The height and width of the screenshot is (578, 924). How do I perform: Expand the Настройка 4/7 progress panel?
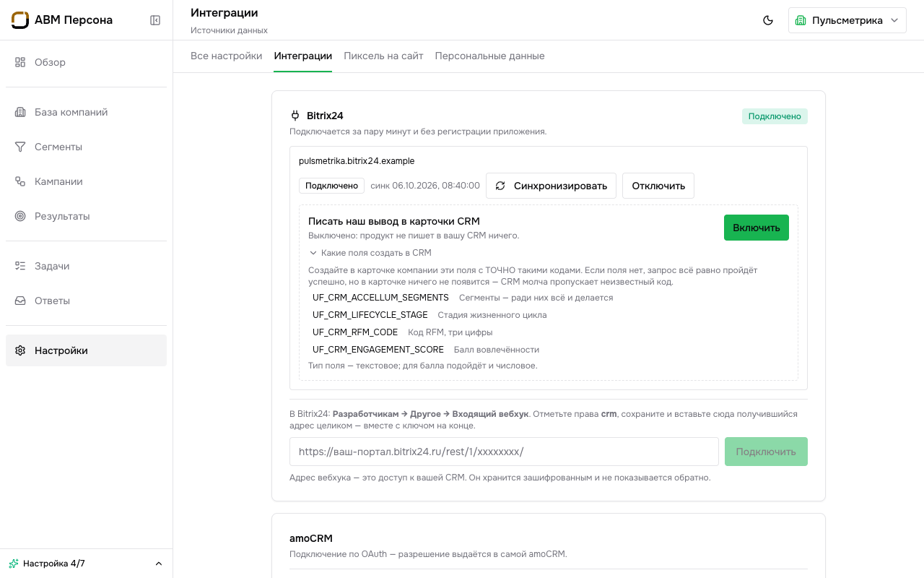[x=87, y=564]
